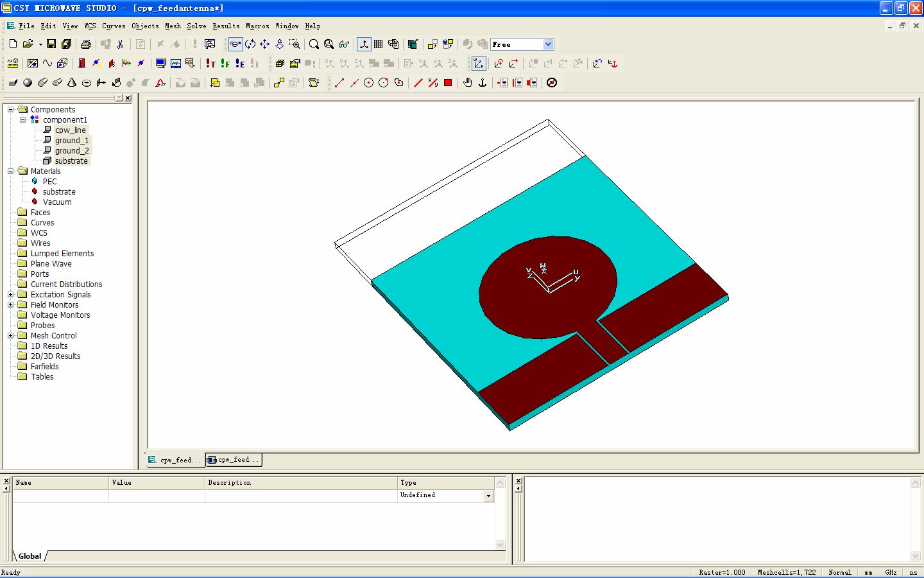Click the New project icon

[13, 44]
